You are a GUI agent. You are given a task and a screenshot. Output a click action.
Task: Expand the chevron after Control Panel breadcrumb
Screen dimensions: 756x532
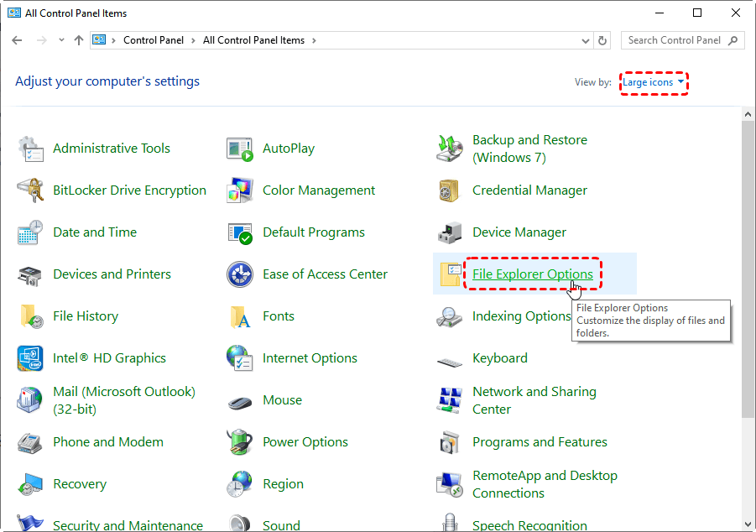click(193, 40)
